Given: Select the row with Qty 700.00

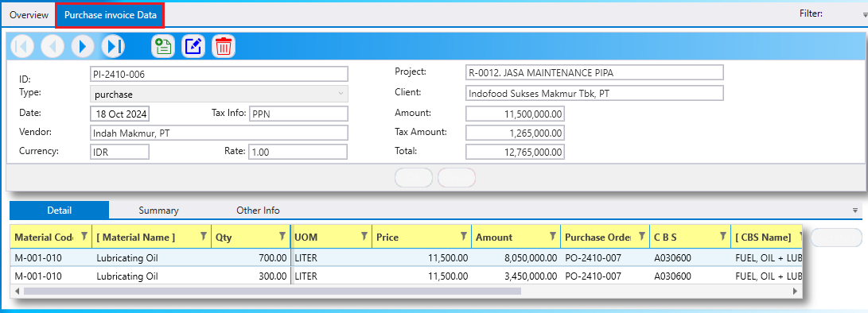Looking at the screenshot, I should (407, 257).
